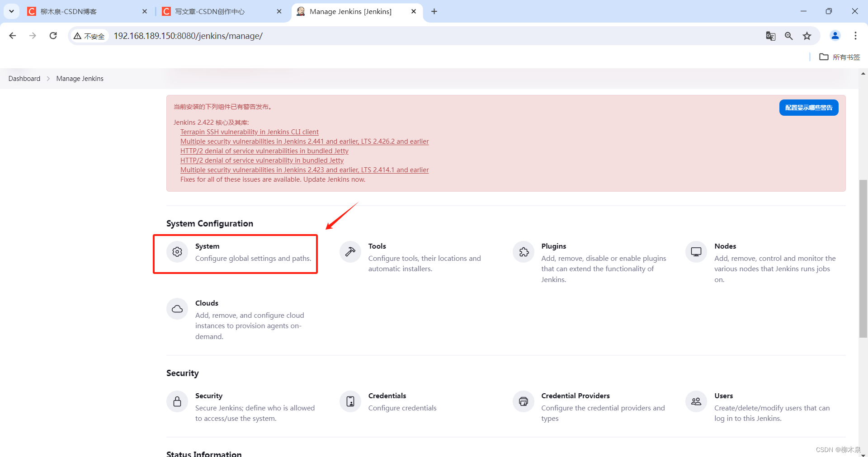Viewport: 868px width, 457px height.
Task: Switch to 写文章-CSDN创作中心 tab
Action: pos(222,11)
